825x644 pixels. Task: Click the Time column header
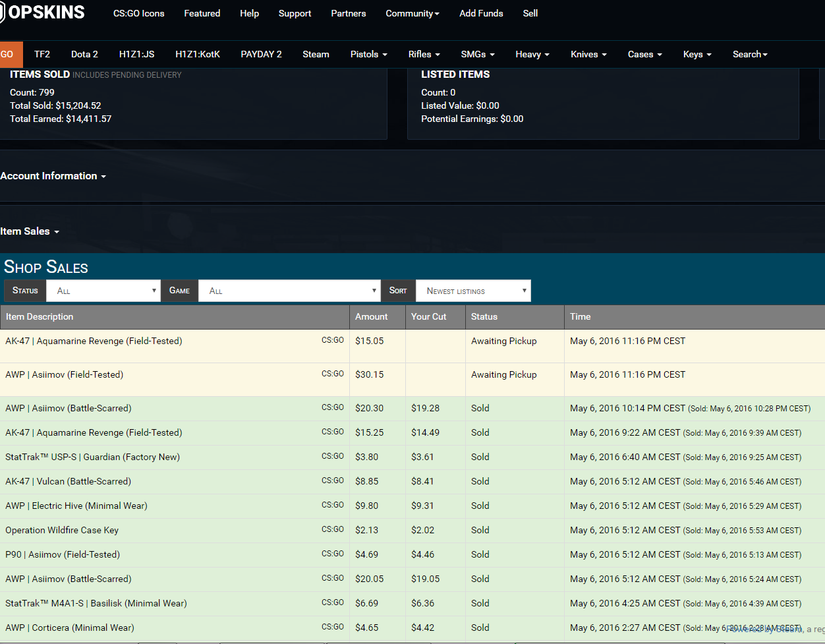695,317
